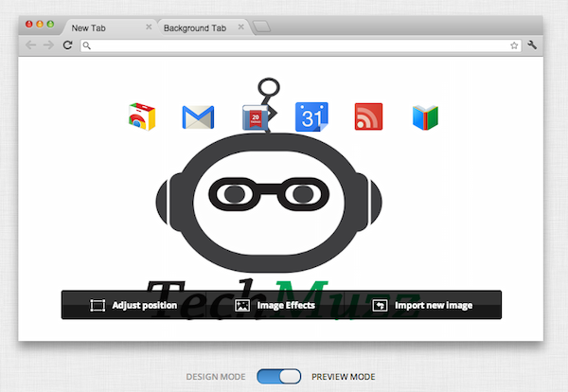Toggle the design/preview mode switch
The image size is (568, 392).
pyautogui.click(x=279, y=377)
